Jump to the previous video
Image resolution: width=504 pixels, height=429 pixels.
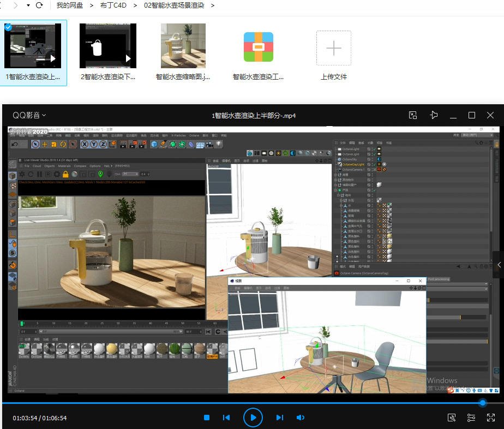tap(226, 418)
